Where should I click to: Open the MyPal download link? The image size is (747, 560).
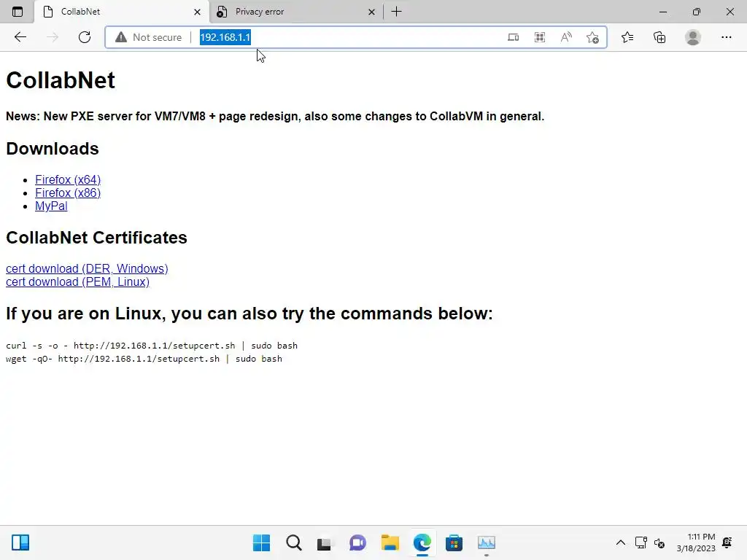tap(51, 206)
